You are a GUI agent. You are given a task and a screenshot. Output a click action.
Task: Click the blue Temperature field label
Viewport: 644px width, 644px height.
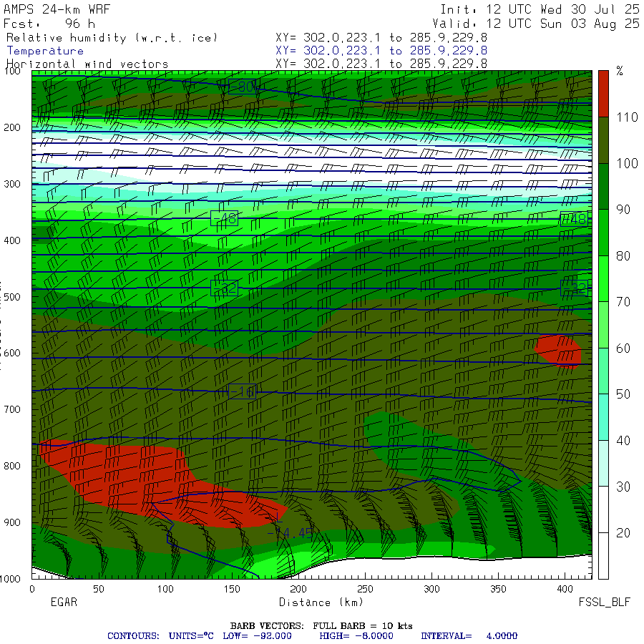coord(45,51)
